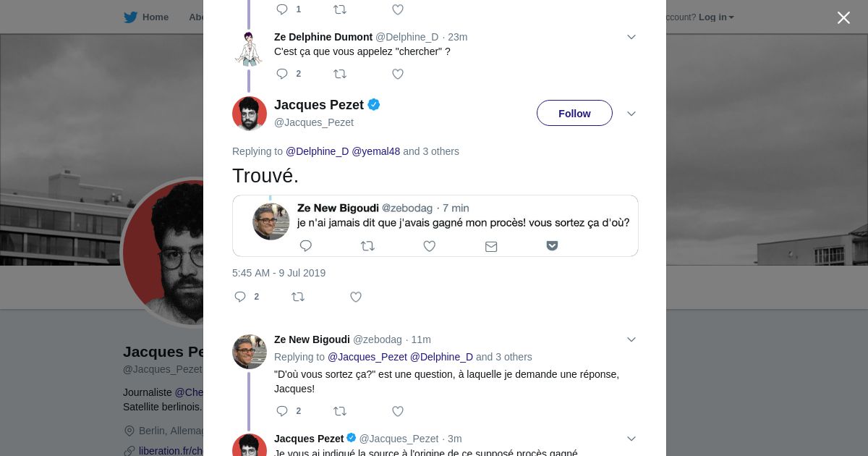Follow Jacques Pezet

click(x=574, y=114)
